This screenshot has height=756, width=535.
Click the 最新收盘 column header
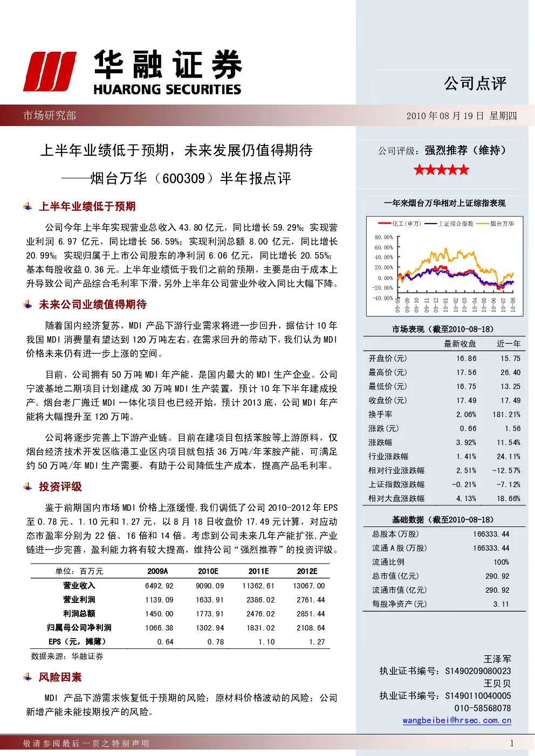coord(460,344)
